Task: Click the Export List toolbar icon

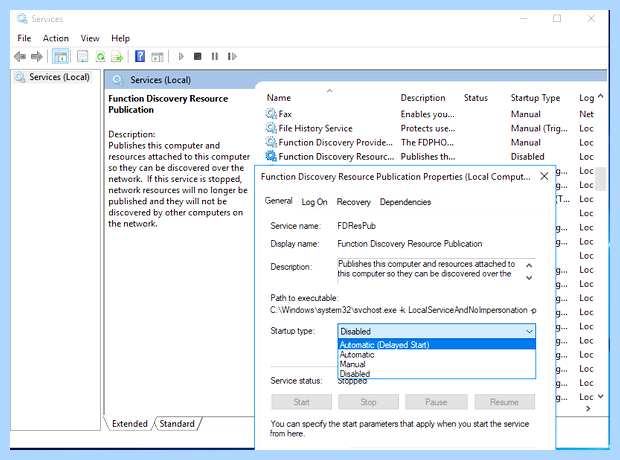Action: tap(117, 57)
